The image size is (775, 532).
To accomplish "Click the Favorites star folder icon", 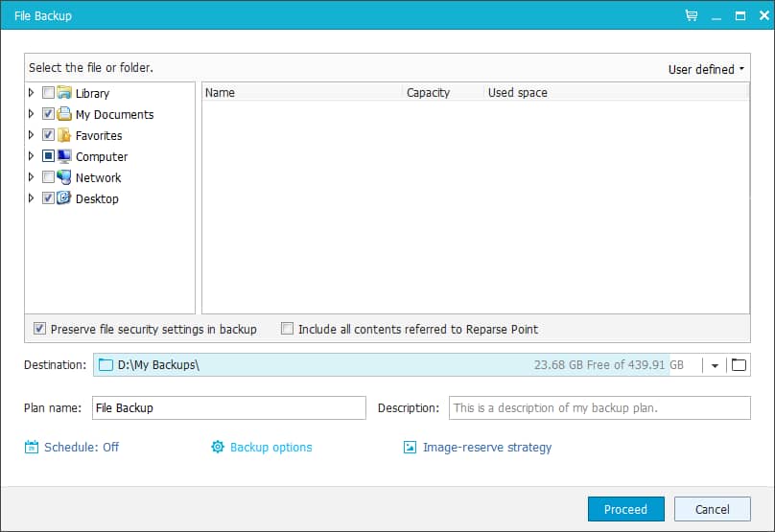I will click(64, 135).
